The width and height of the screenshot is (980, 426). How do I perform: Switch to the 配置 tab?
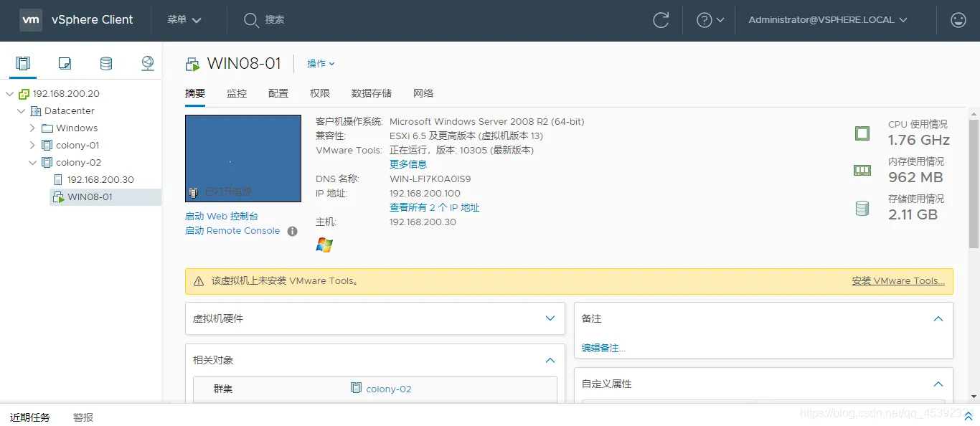278,93
